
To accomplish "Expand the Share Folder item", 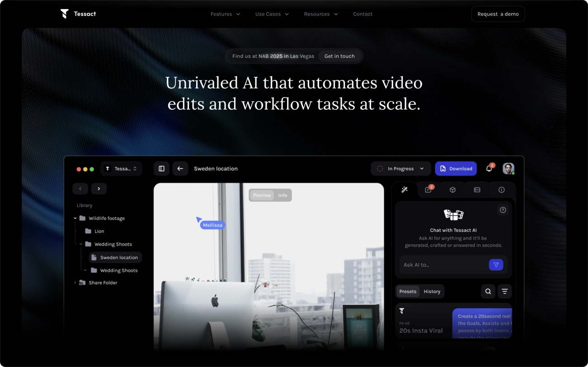I will (75, 283).
